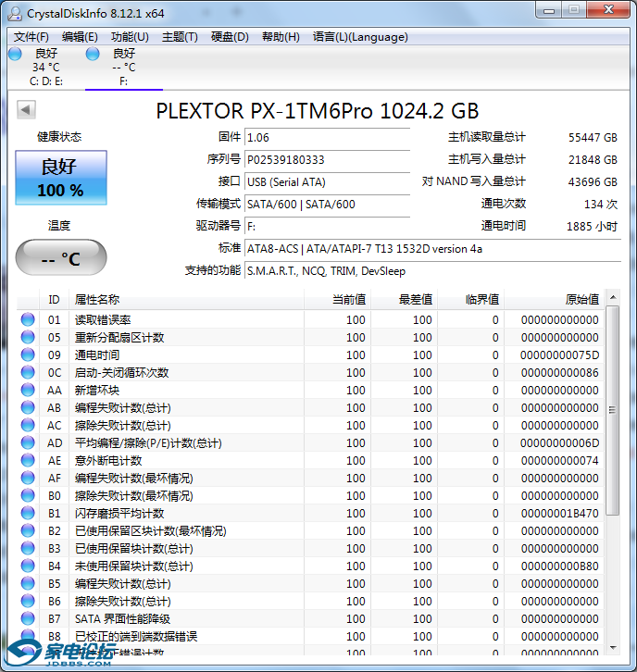637x672 pixels.
Task: Click the status icon for attribute B5
Action: tap(28, 583)
